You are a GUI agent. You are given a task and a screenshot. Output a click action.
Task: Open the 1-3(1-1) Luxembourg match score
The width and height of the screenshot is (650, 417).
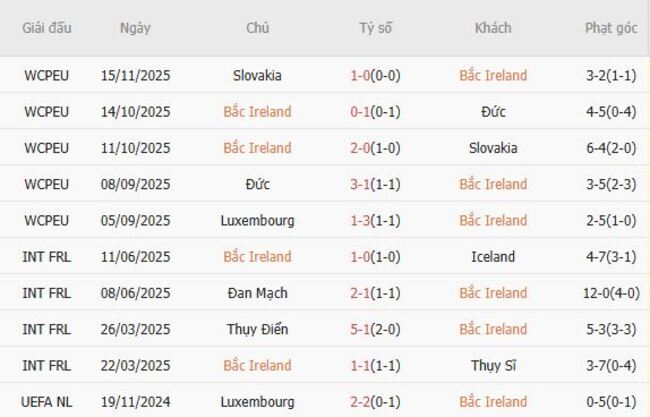375,220
